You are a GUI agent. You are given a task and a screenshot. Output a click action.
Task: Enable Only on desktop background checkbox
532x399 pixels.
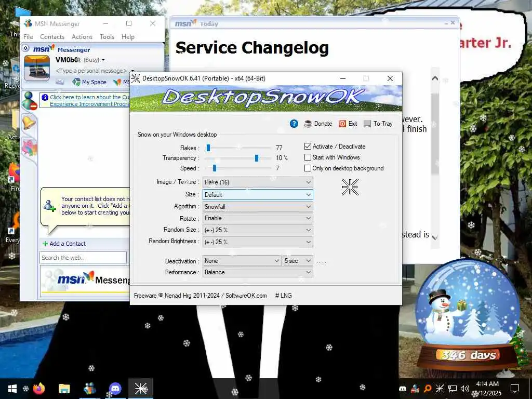[x=308, y=168]
